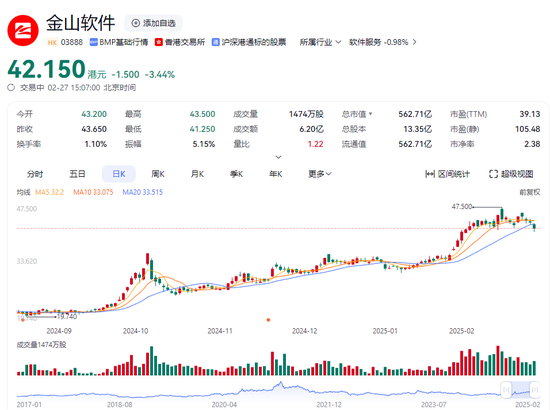Click the orange event dot marker below chart
This screenshot has height=410, width=550.
point(268,320)
